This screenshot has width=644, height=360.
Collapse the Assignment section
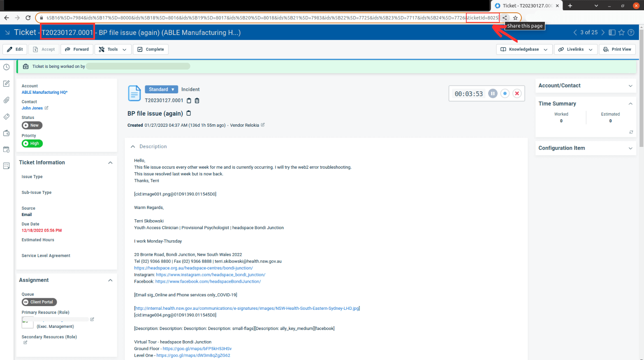pyautogui.click(x=110, y=280)
